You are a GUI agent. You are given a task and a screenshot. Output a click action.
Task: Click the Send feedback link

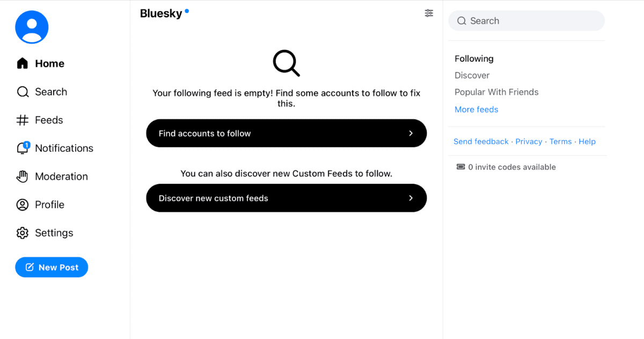pos(481,141)
